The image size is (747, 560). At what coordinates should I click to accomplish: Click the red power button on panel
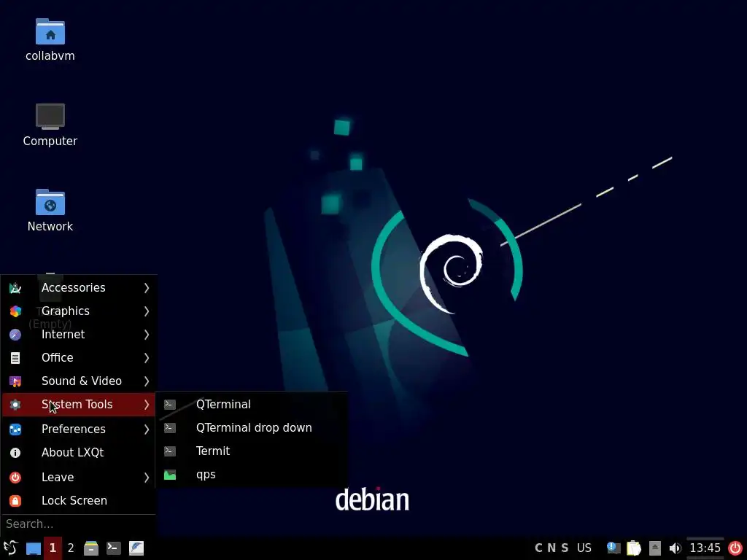735,548
